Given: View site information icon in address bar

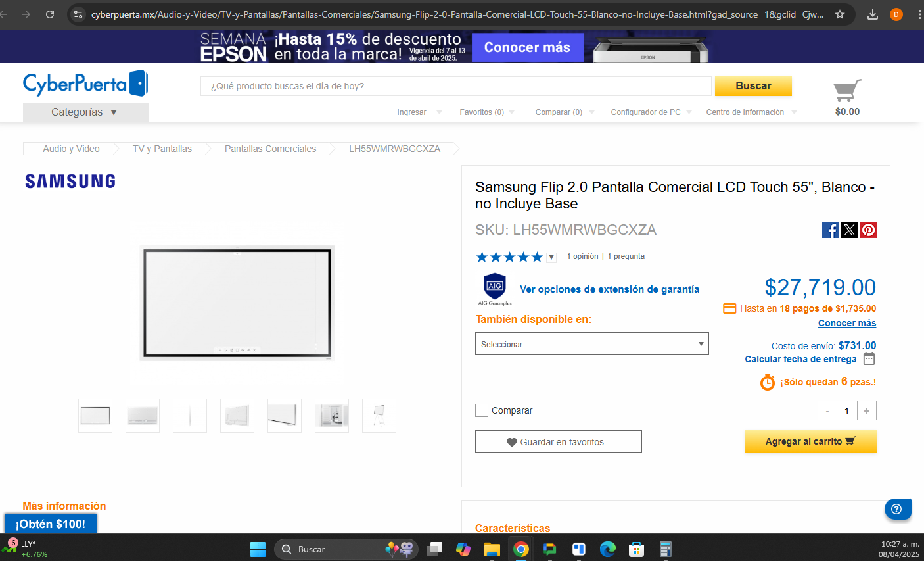Looking at the screenshot, I should point(78,14).
